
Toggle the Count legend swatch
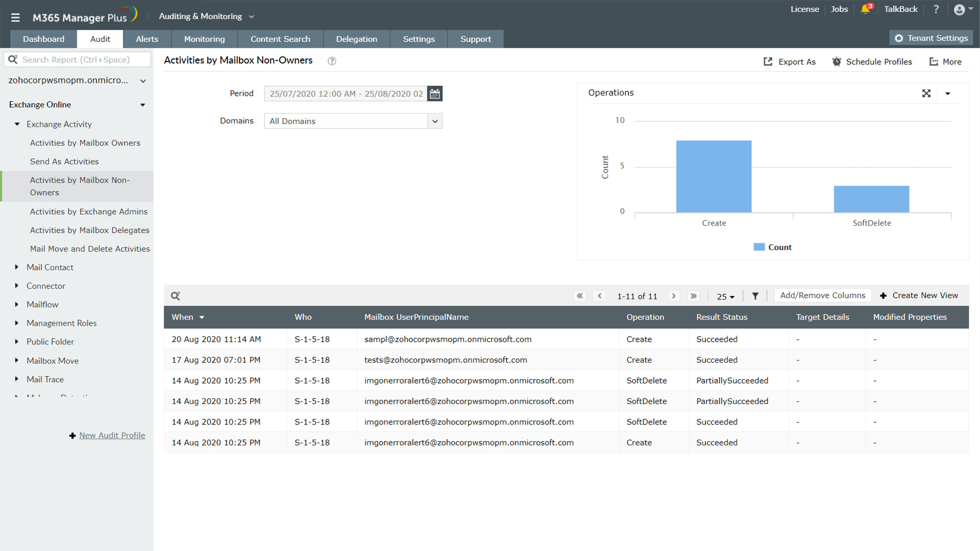point(759,247)
